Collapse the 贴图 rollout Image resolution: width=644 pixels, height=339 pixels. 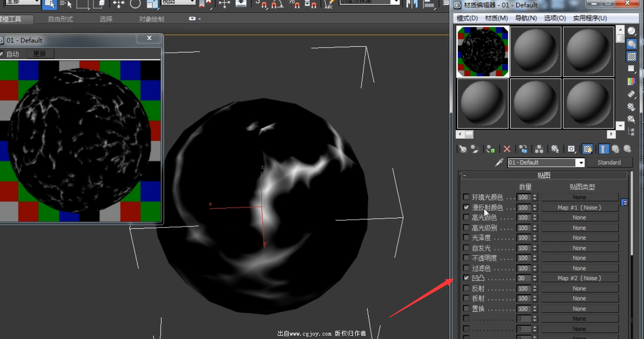(543, 175)
